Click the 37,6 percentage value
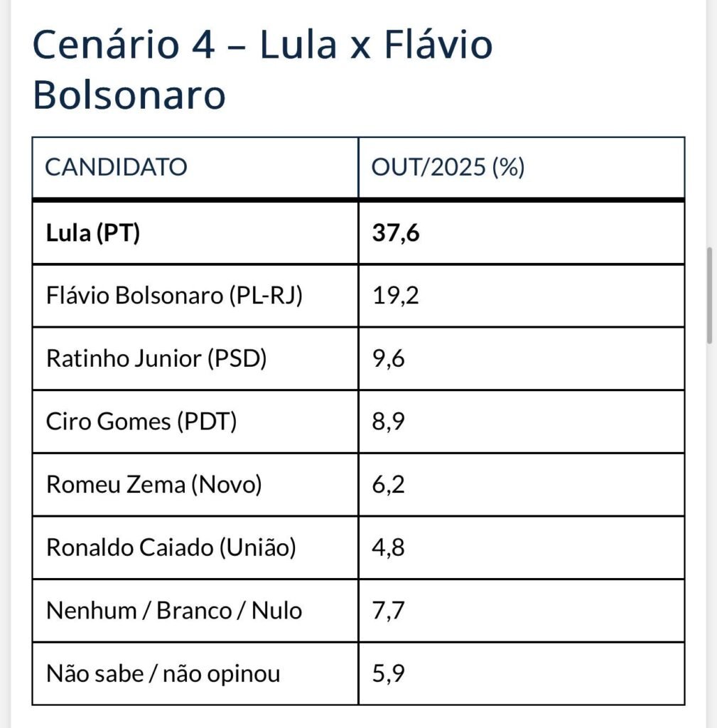The image size is (717, 728). pos(396,233)
